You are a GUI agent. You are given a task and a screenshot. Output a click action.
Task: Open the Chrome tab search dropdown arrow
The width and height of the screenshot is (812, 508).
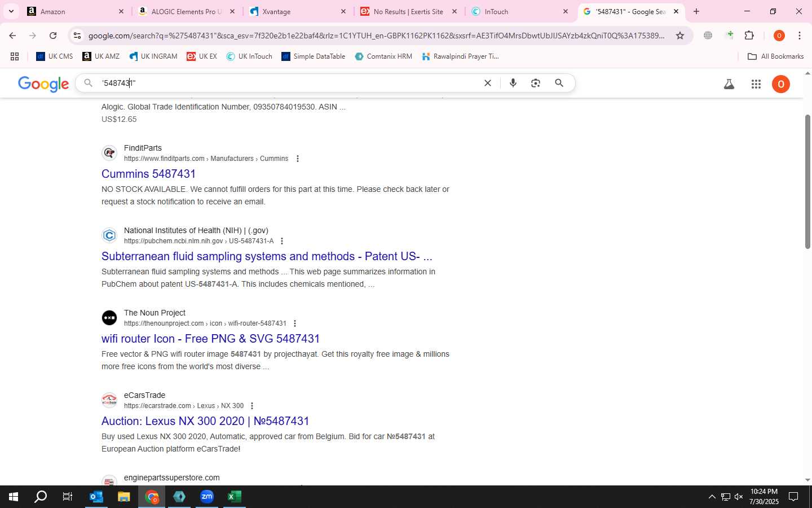[11, 11]
